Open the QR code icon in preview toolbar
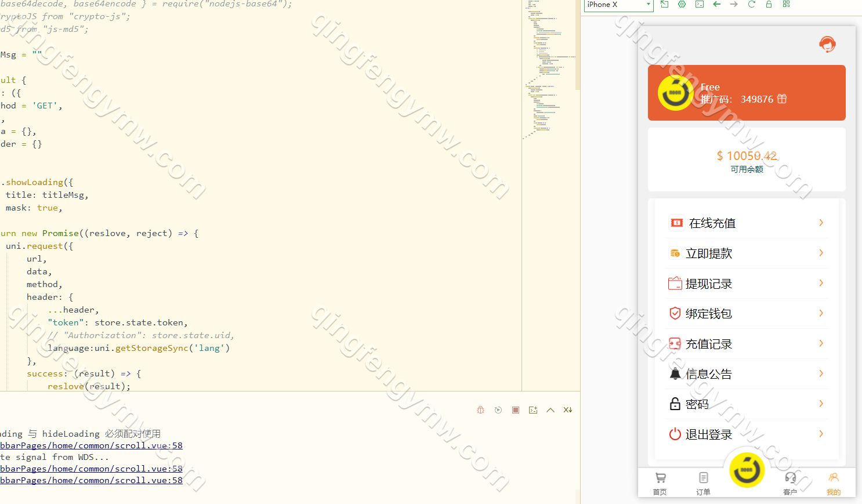Image resolution: width=862 pixels, height=504 pixels. pos(786,4)
